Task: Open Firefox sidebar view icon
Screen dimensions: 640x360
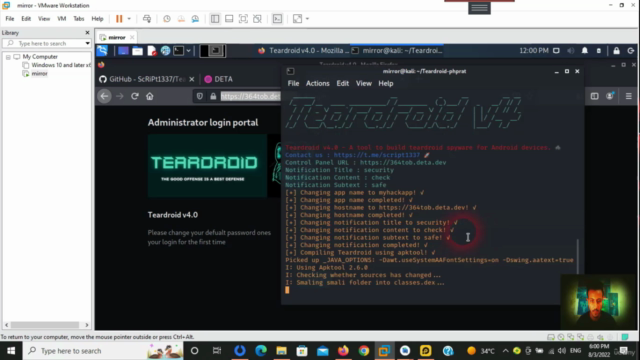Action: coord(594,96)
